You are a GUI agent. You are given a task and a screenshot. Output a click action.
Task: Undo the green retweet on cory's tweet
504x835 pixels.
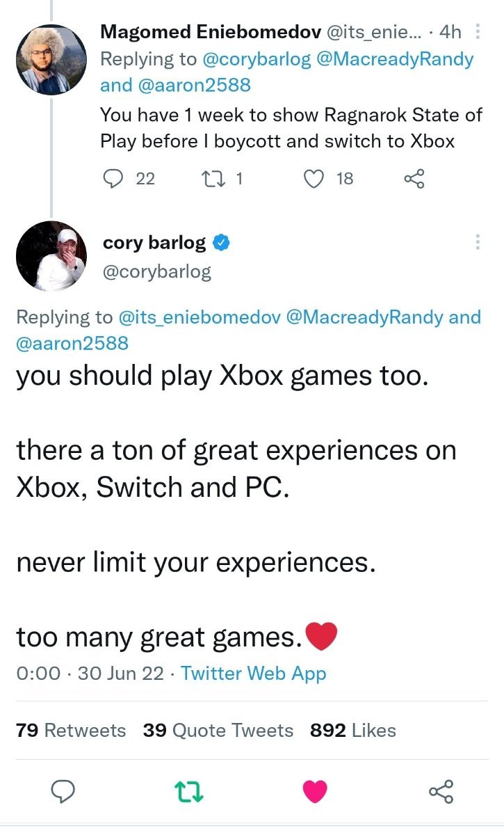pyautogui.click(x=190, y=791)
